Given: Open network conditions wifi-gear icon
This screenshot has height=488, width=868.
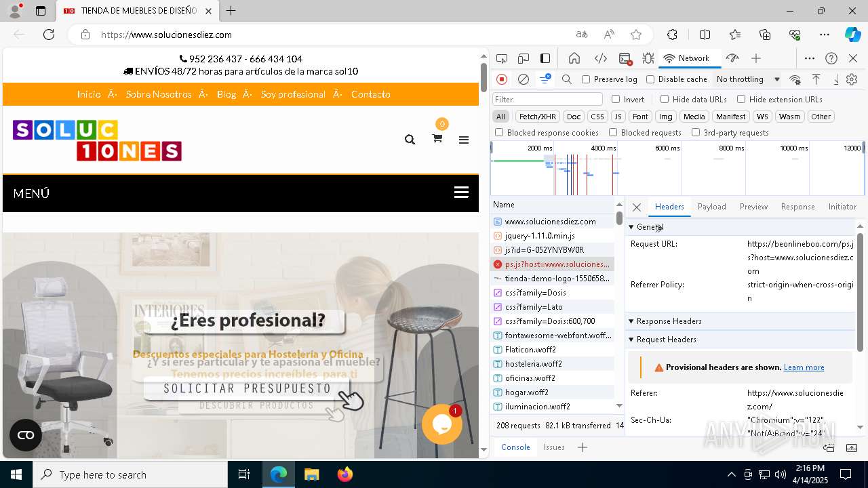Looking at the screenshot, I should pyautogui.click(x=795, y=79).
